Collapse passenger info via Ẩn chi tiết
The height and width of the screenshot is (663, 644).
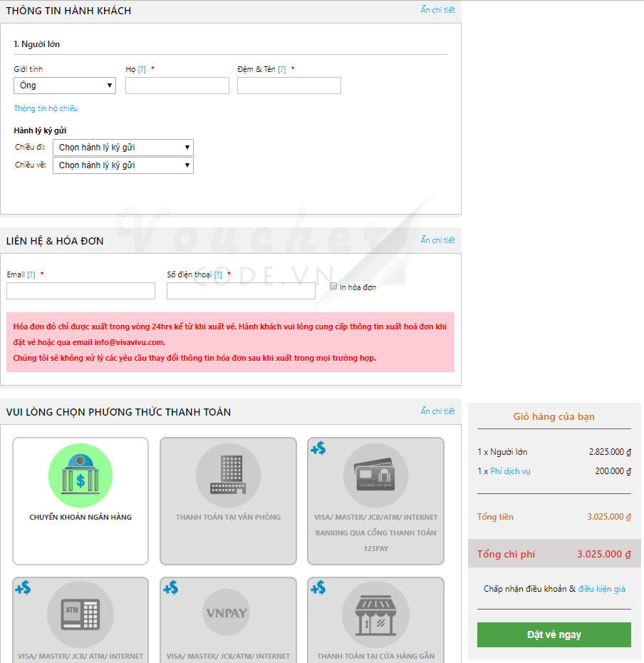pyautogui.click(x=437, y=10)
